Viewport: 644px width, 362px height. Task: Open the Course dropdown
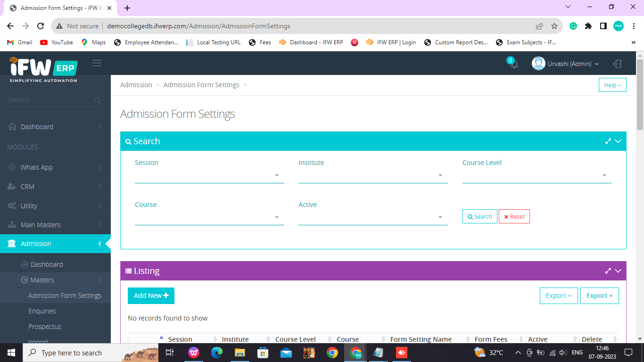pyautogui.click(x=209, y=217)
